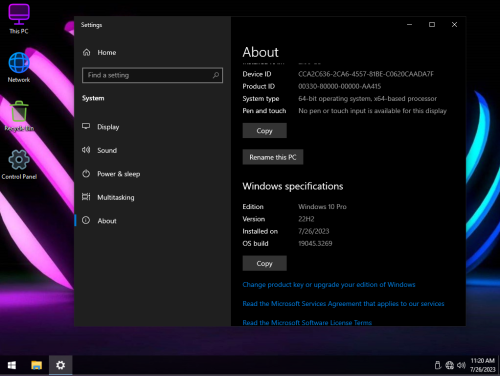Click the network globe tray icon
This screenshot has height=376, width=500.
click(449, 365)
